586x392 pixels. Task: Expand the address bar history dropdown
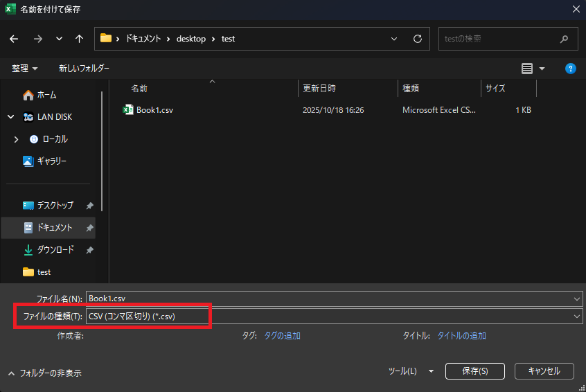point(394,39)
